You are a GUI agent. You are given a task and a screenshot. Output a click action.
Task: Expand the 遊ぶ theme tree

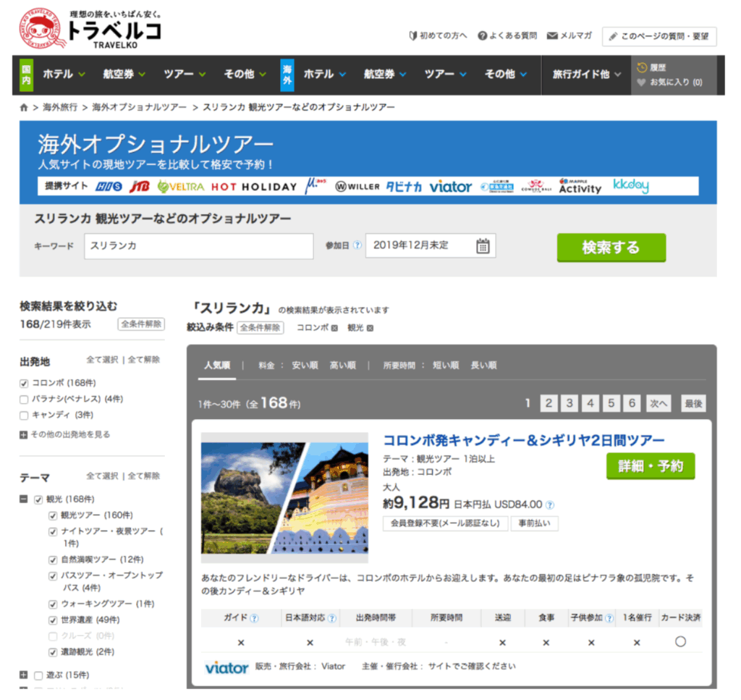point(24,675)
